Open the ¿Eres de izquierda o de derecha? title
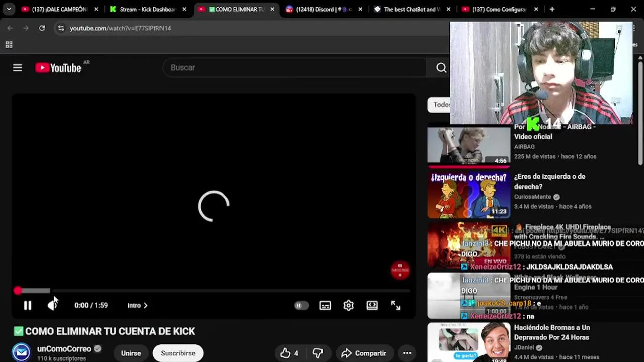Screen dimensions: 644x362 click(549, 182)
